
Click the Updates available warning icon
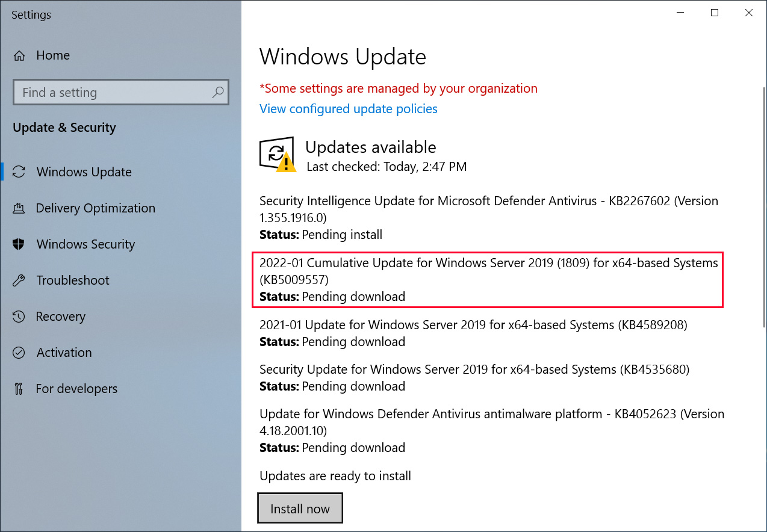(x=277, y=155)
